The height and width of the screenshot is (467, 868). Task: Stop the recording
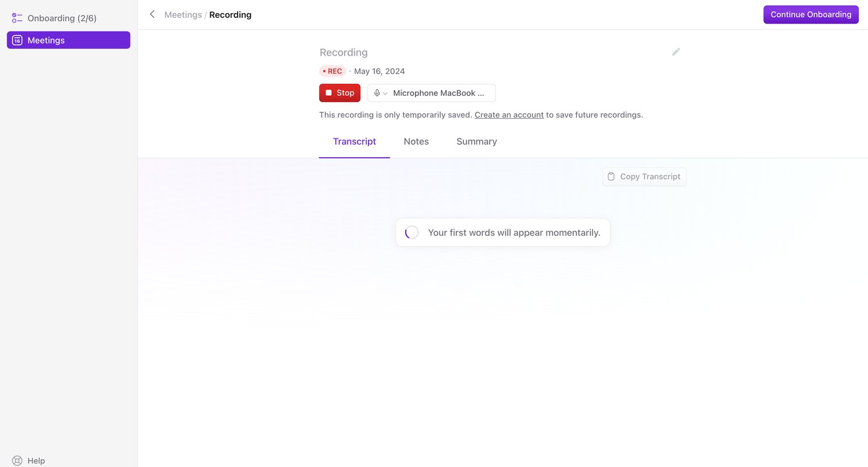pyautogui.click(x=340, y=93)
